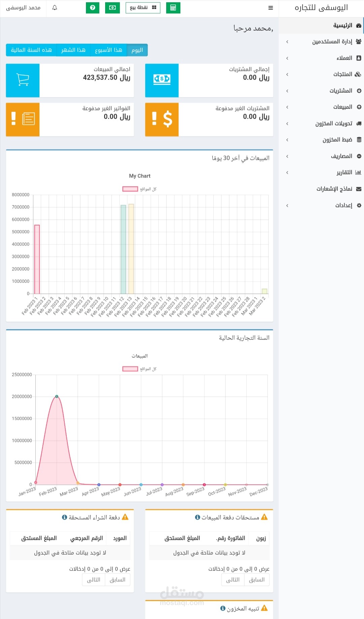Viewport: 364px width, 619px height.
Task: Sort by الرقم المرجعي column header
Action: point(87,538)
